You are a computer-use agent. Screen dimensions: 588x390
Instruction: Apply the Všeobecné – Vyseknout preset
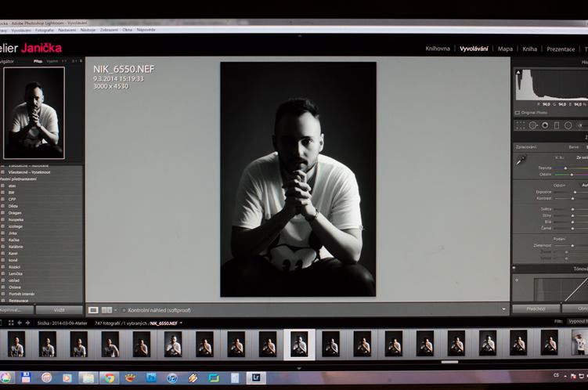[29, 172]
